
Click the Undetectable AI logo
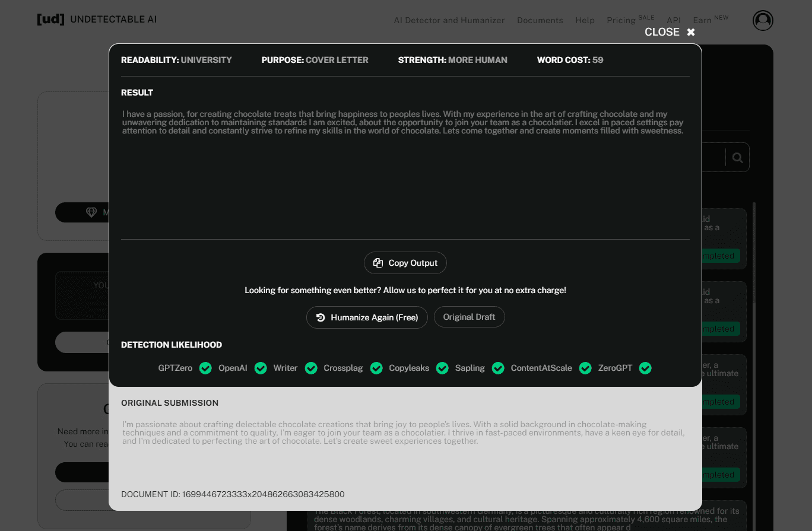[97, 19]
